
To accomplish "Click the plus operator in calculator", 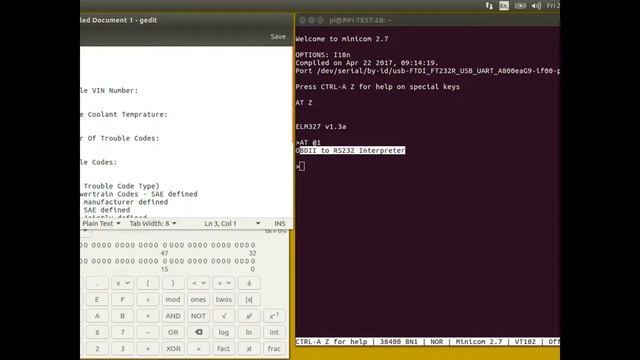I will 148,349.
